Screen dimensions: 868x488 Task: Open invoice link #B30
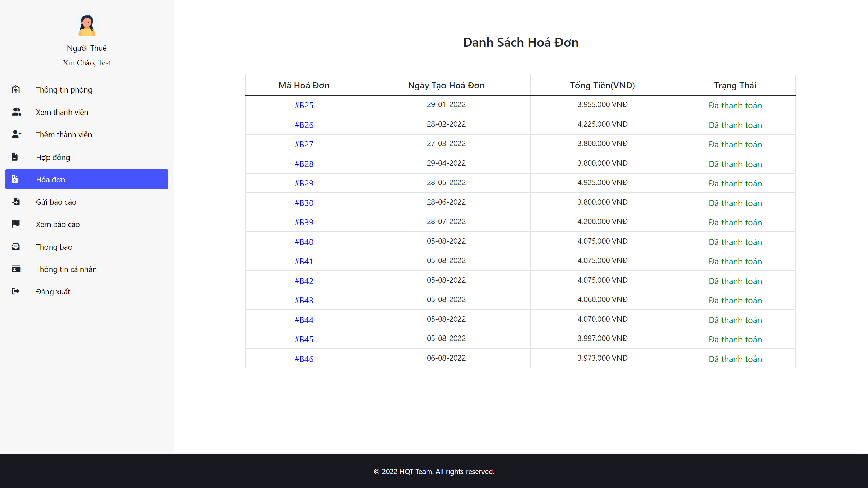tap(304, 203)
